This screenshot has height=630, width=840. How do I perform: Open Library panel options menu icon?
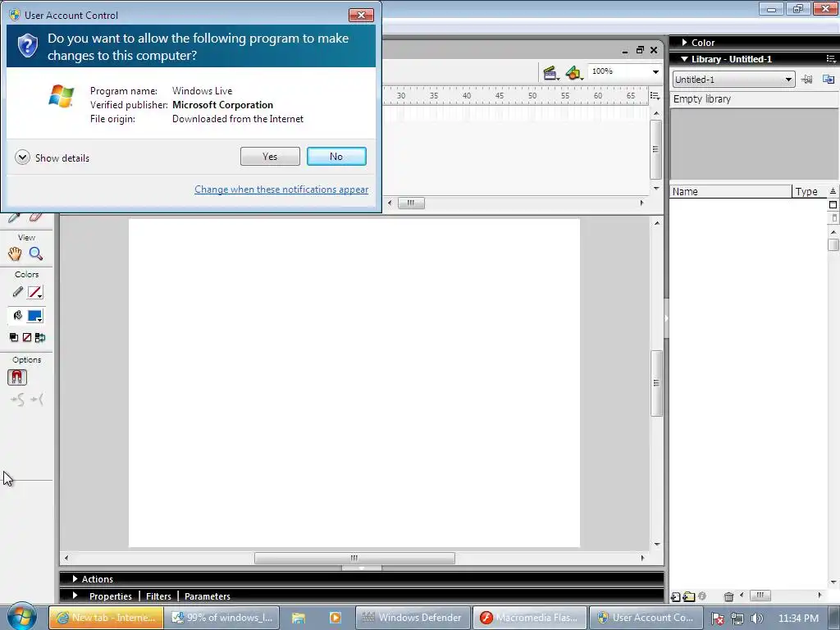coord(830,59)
